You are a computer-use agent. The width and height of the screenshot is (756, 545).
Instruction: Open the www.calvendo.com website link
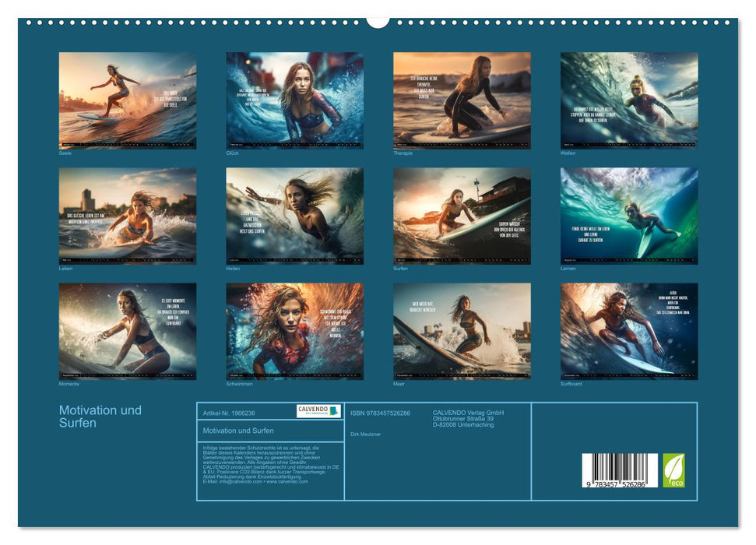tap(288, 483)
